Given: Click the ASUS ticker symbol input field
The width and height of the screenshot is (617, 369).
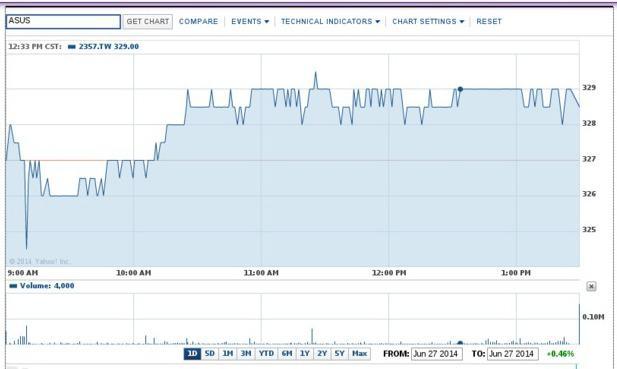Looking at the screenshot, I should pyautogui.click(x=63, y=21).
